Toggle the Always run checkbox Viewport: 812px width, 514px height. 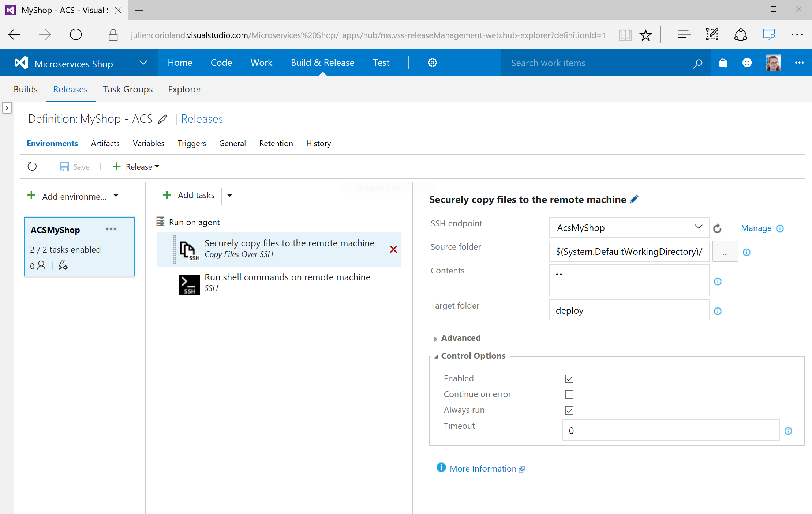coord(569,411)
